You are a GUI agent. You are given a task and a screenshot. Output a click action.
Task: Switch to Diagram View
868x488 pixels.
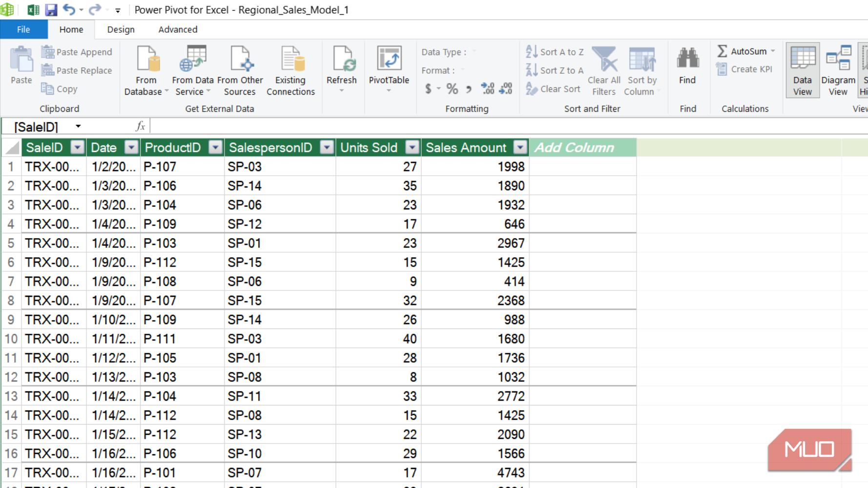(x=838, y=70)
